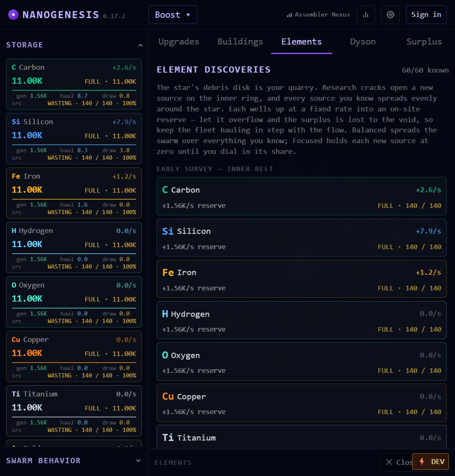Select the Copper storage card

[74, 356]
